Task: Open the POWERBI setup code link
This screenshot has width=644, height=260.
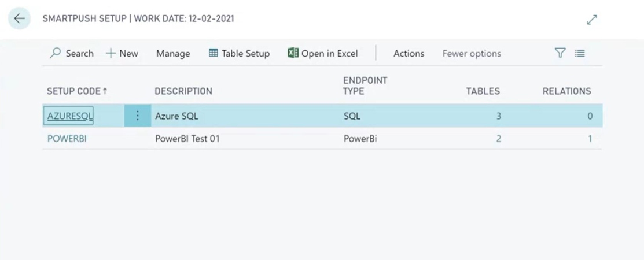Action: (67, 139)
